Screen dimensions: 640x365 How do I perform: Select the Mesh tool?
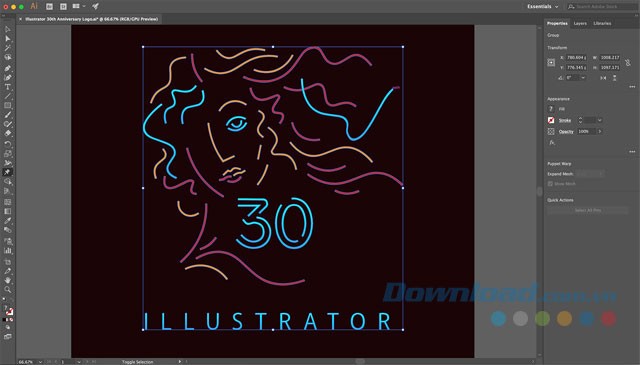pos(7,202)
